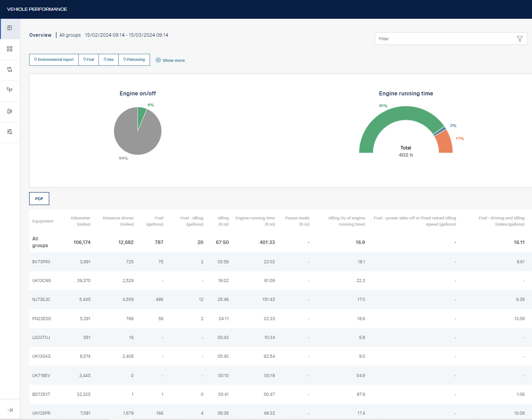Screen dimensions: 532x420
Task: Select the Fuel pinned tab
Action: coord(89,60)
